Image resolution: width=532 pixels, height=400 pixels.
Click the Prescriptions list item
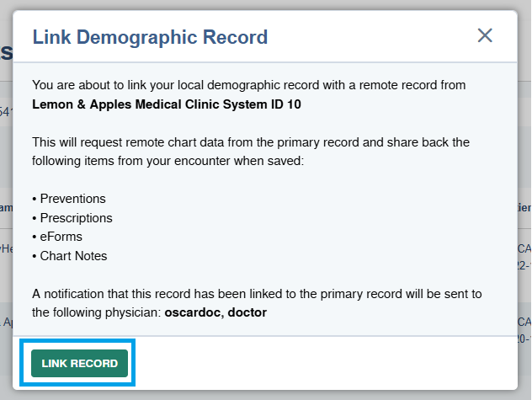[76, 218]
